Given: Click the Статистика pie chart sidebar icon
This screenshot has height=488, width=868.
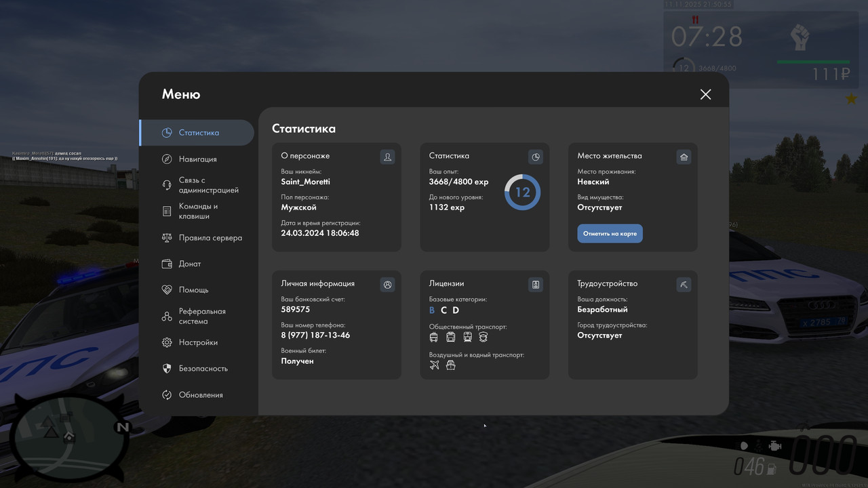Looking at the screenshot, I should point(167,133).
